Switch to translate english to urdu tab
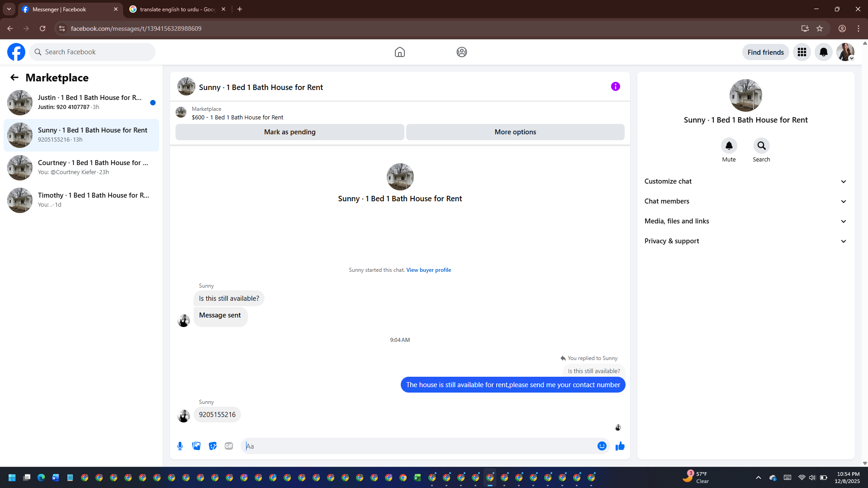 pyautogui.click(x=177, y=9)
